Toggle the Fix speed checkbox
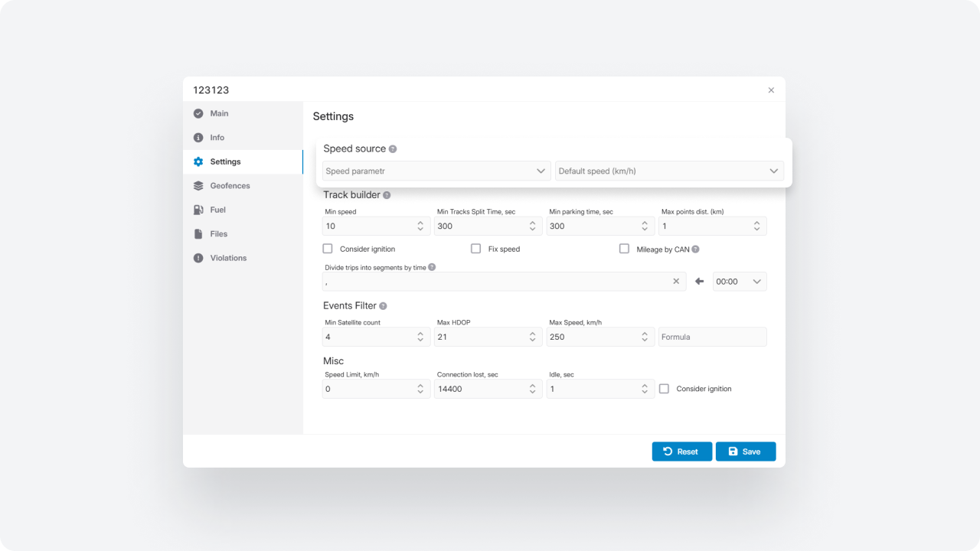This screenshot has height=551, width=980. click(475, 249)
